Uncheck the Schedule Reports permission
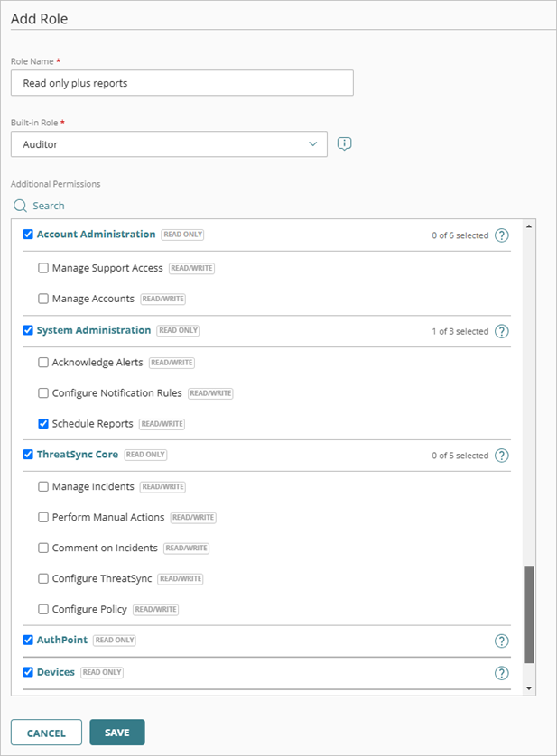Screen dimensions: 557x756 pos(43,423)
